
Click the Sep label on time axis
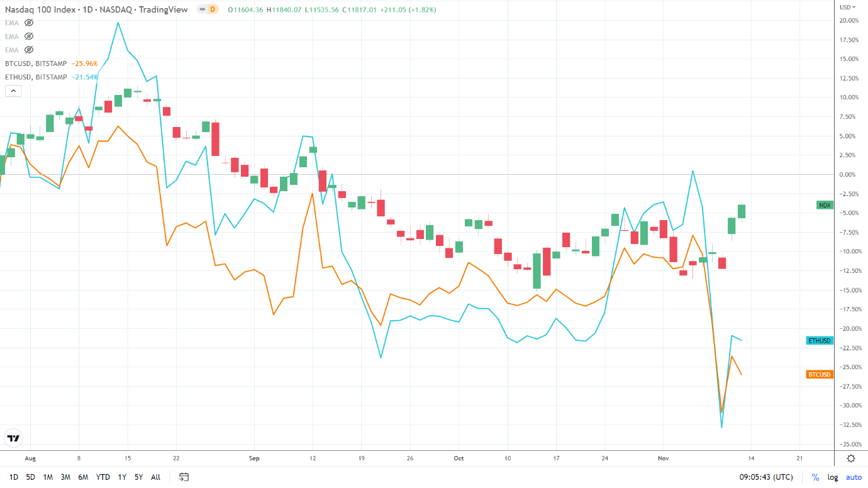click(254, 458)
